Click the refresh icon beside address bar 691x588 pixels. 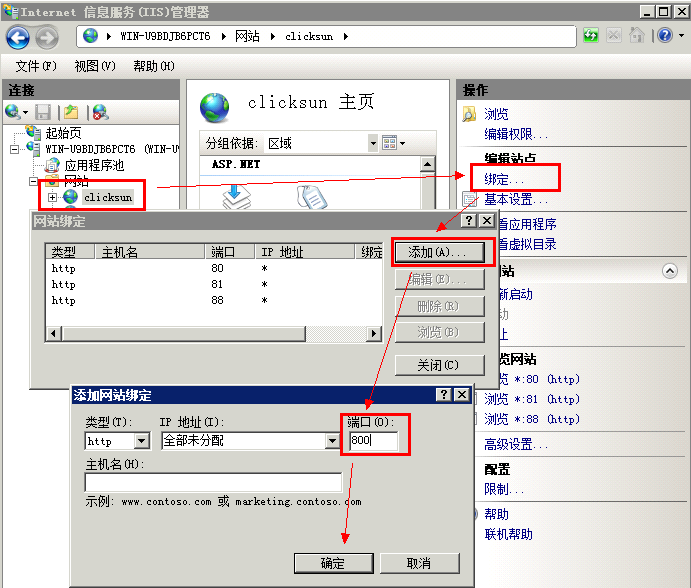coord(592,36)
